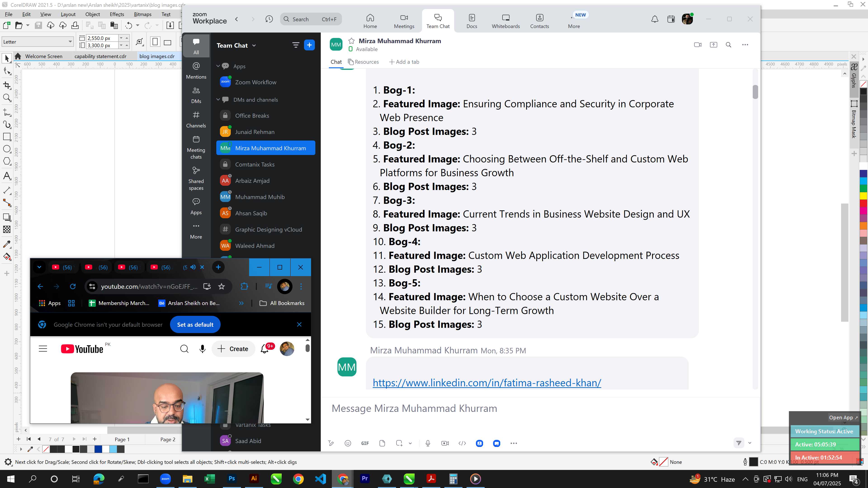
Task: Open the Whiteboards tab in Zoom
Action: point(506,21)
